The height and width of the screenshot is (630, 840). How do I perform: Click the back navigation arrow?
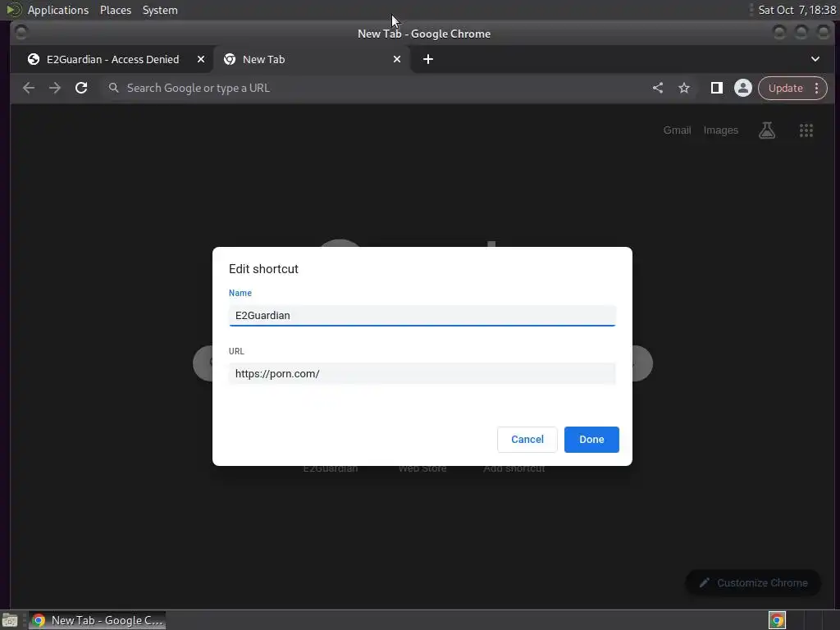coord(29,88)
